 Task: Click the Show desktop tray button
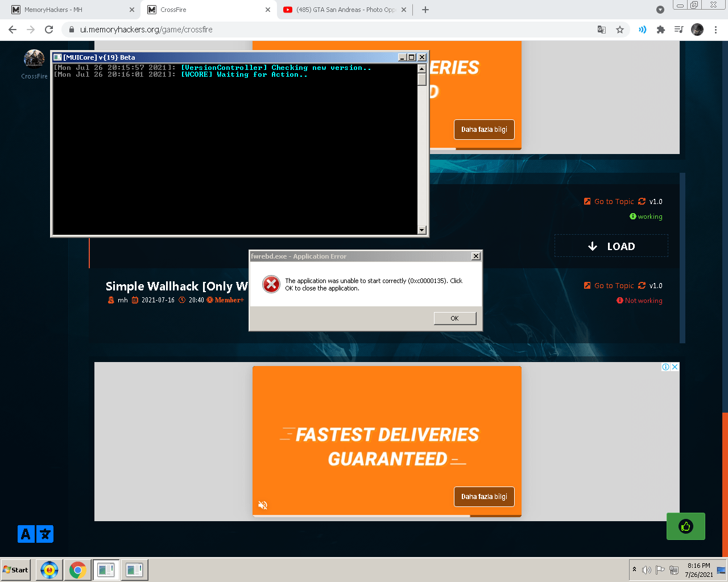(721, 570)
